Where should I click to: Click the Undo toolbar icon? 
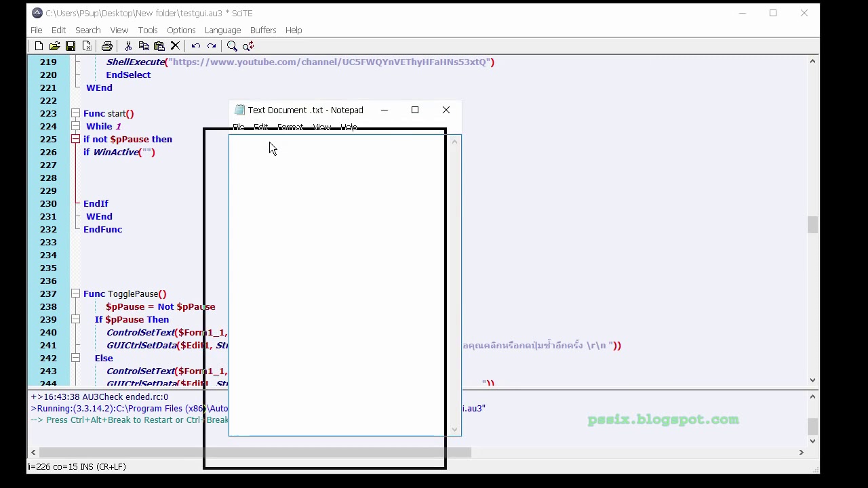point(195,46)
